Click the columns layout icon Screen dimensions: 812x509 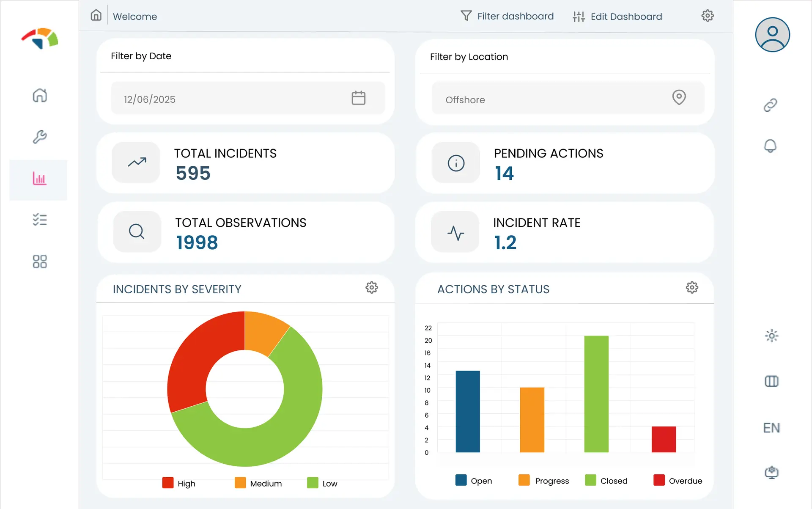(771, 381)
